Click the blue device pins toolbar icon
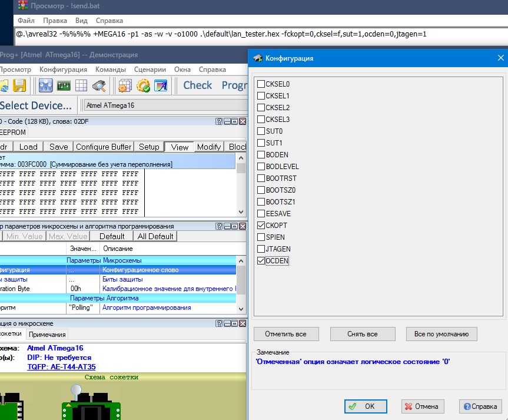Image resolution: width=508 pixels, height=420 pixels. (46, 85)
